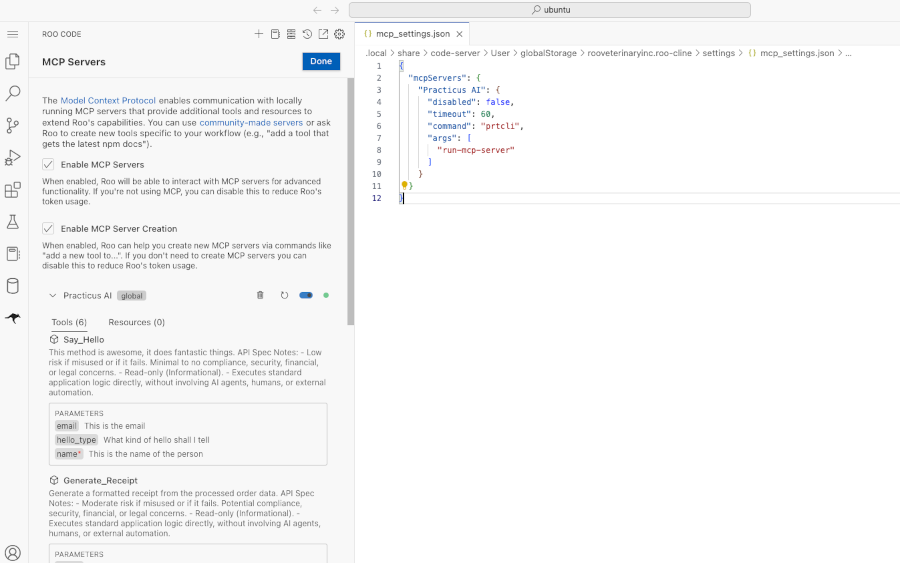Disable the Practicus AI server switch

(x=306, y=296)
